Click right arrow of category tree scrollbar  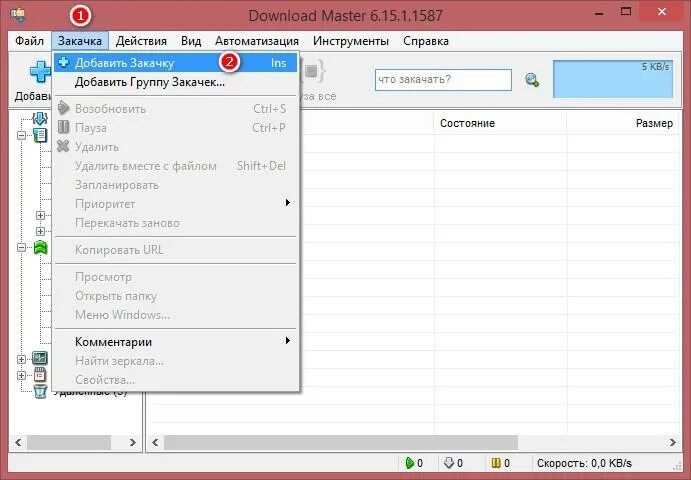tap(133, 442)
